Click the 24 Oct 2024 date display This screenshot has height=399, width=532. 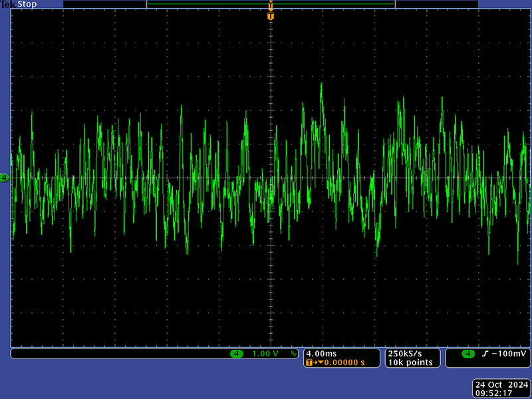(501, 384)
